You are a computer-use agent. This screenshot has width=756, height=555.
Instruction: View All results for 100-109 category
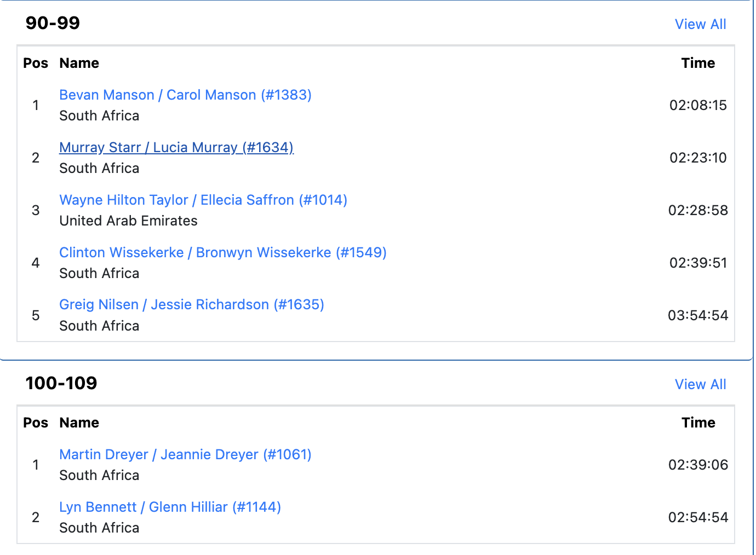click(700, 384)
